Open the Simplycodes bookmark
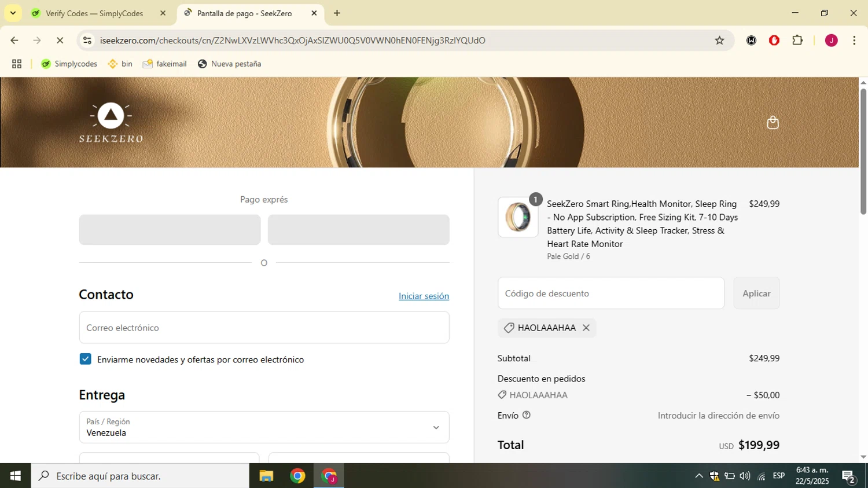The height and width of the screenshot is (488, 868). click(69, 64)
